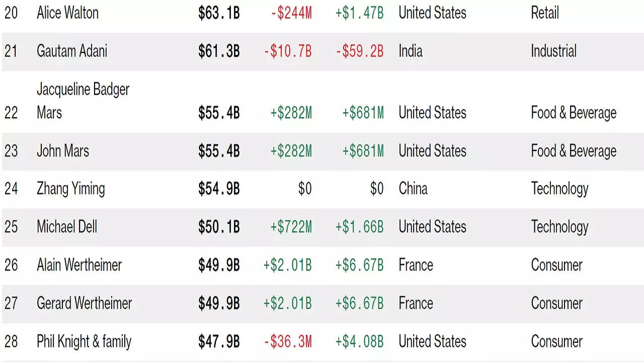Open Phil Knight & family profile
Image resolution: width=644 pixels, height=362 pixels.
pos(84,341)
